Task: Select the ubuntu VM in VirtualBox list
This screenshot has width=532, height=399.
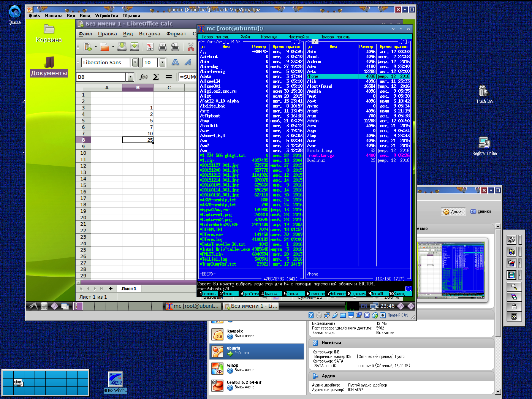Action: click(257, 351)
